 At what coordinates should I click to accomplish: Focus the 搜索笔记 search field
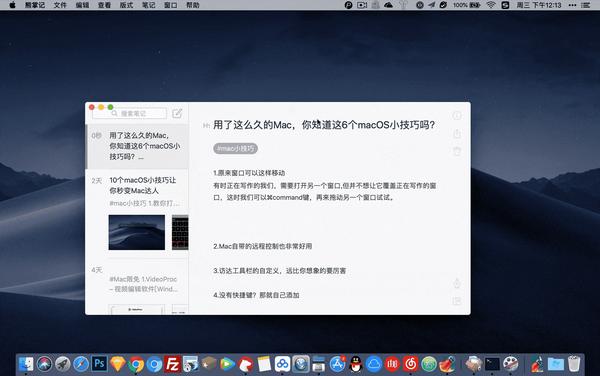[x=129, y=114]
